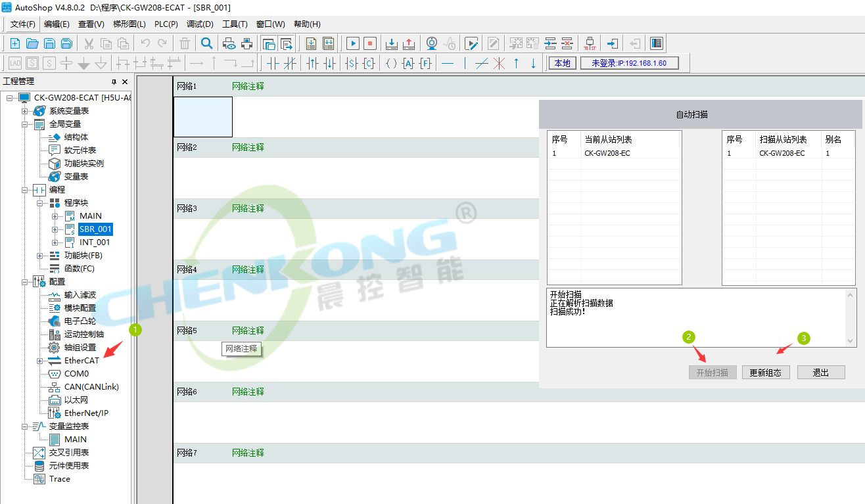Click the red X delete line icon

click(499, 63)
